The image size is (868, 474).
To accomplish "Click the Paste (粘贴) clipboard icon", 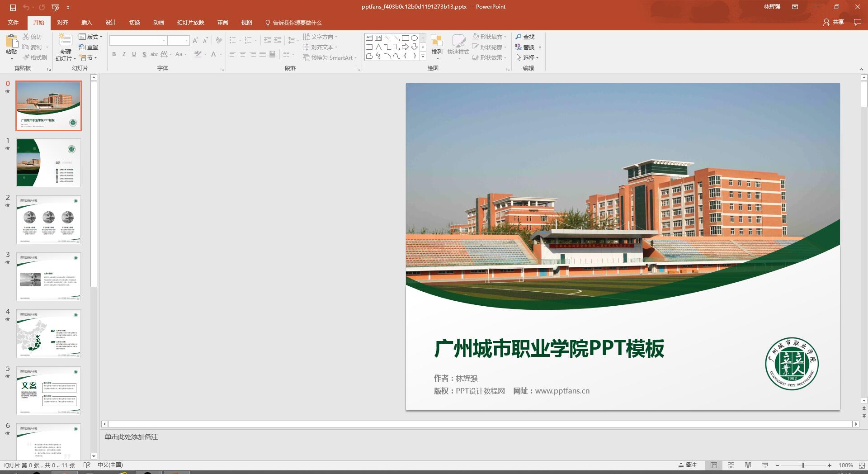I will point(11,42).
